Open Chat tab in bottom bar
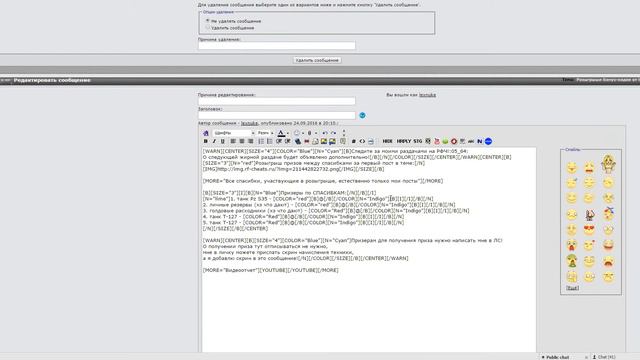The width and height of the screenshot is (640, 360). 604,357
